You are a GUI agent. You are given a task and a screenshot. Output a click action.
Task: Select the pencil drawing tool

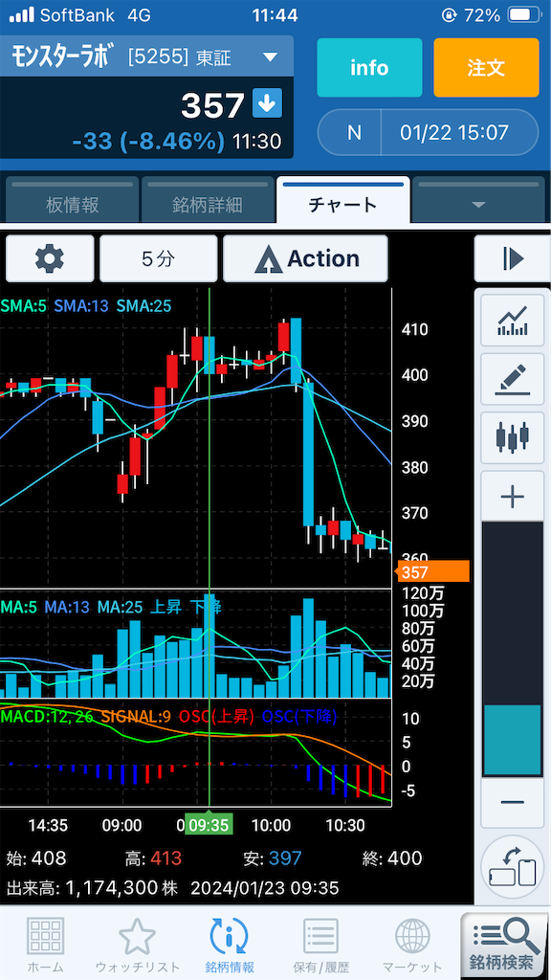coord(513,379)
